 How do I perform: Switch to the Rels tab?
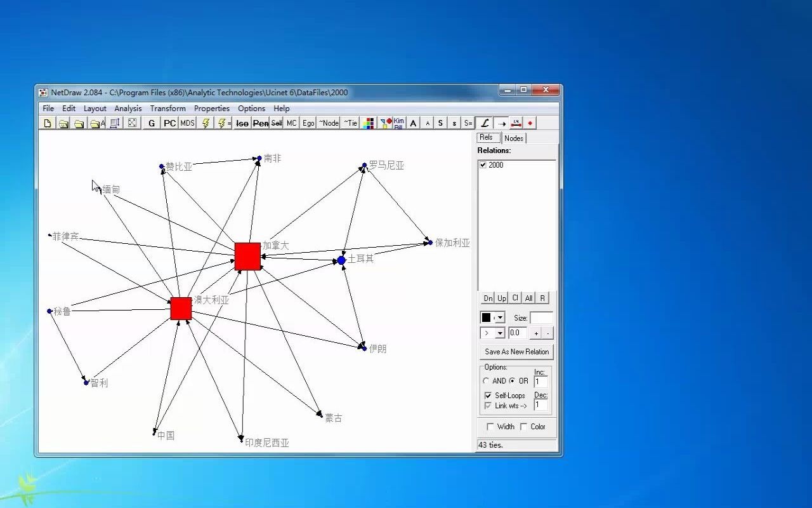click(487, 138)
